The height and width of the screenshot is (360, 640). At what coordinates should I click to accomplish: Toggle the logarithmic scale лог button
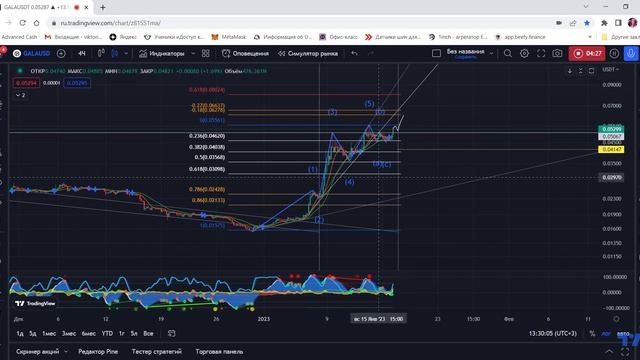pyautogui.click(x=606, y=333)
